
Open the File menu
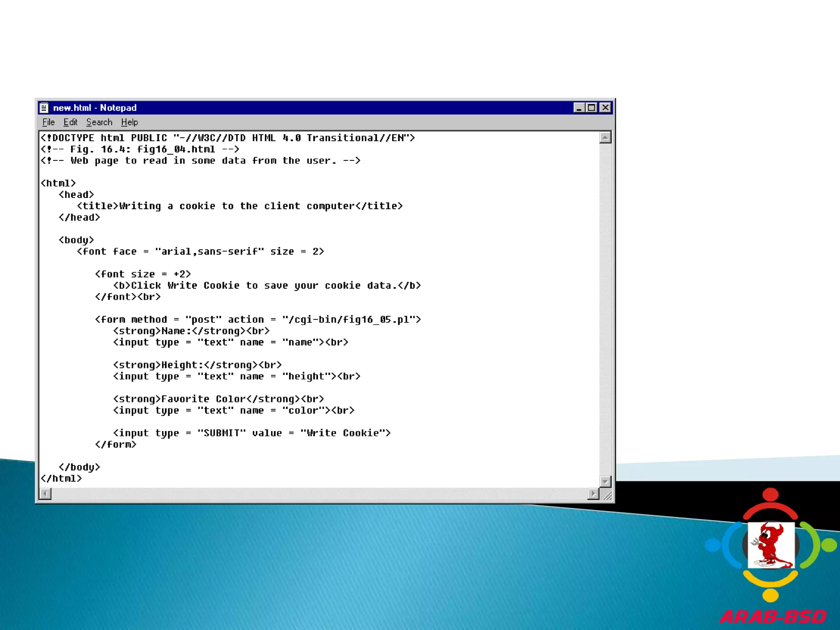pos(48,122)
